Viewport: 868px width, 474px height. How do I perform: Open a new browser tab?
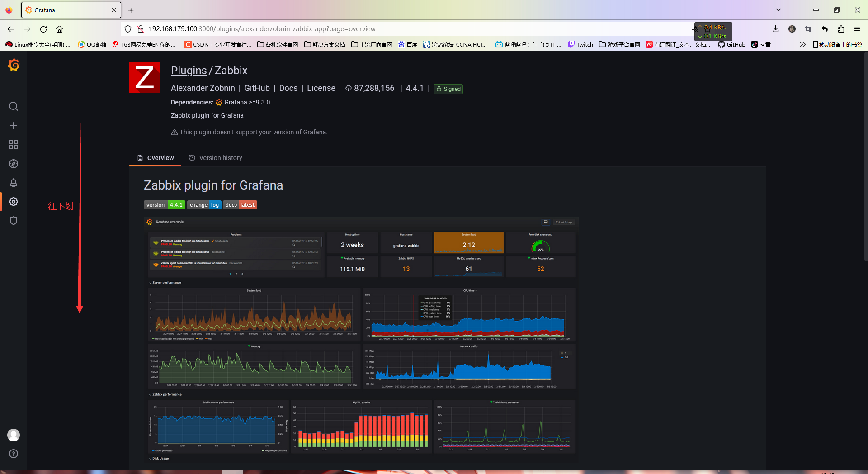coord(131,10)
